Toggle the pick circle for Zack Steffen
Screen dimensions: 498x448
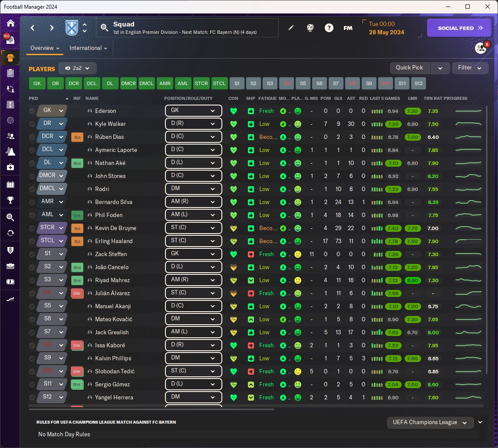(x=32, y=254)
